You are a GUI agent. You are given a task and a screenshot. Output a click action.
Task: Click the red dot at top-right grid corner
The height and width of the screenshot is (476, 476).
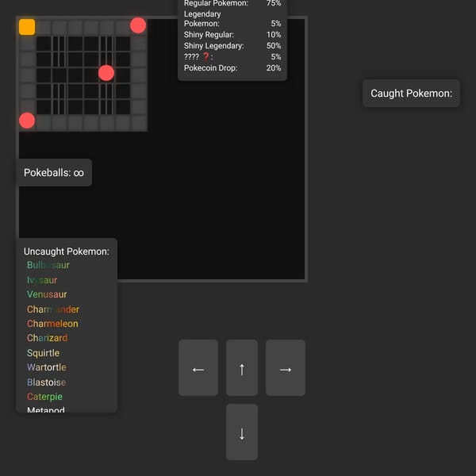[x=138, y=25]
